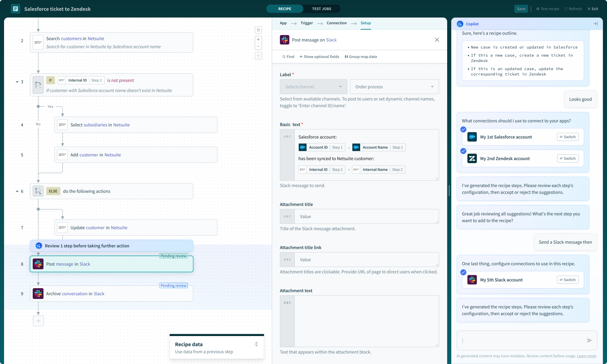
Task: Toggle the Salesforce account connection checkmark
Action: (463, 130)
